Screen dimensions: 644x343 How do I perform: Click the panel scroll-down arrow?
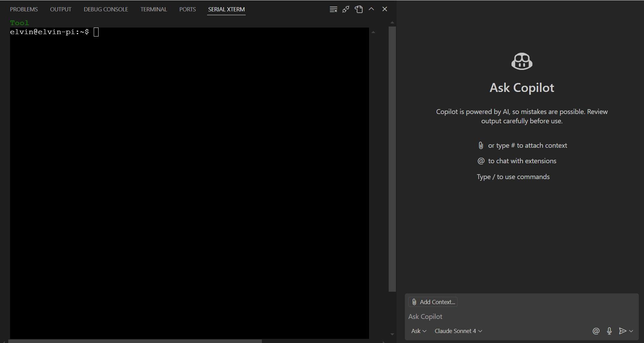(x=392, y=334)
